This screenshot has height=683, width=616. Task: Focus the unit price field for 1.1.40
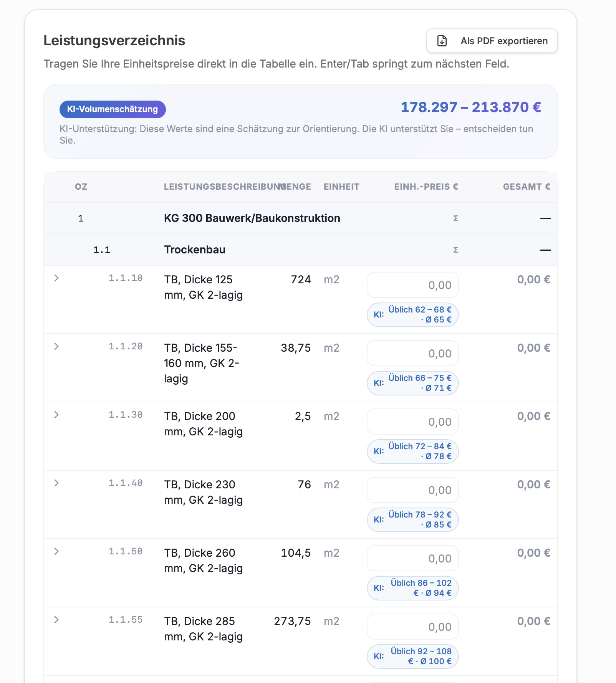[x=413, y=490]
